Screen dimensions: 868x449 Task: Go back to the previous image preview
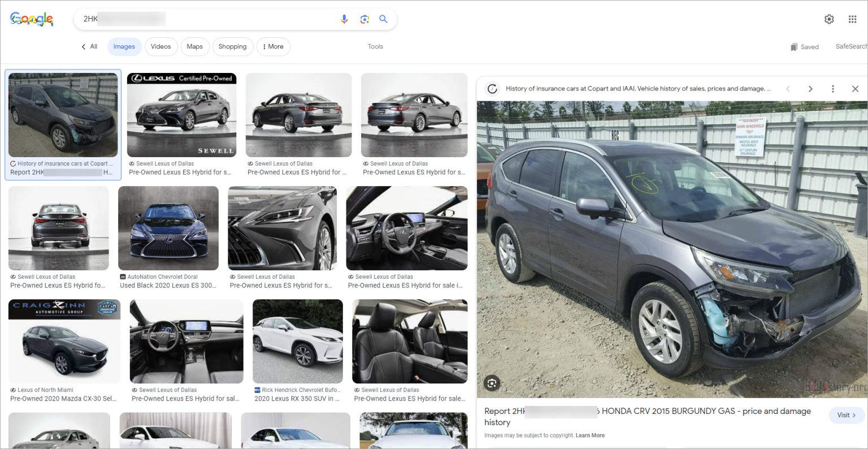(788, 88)
